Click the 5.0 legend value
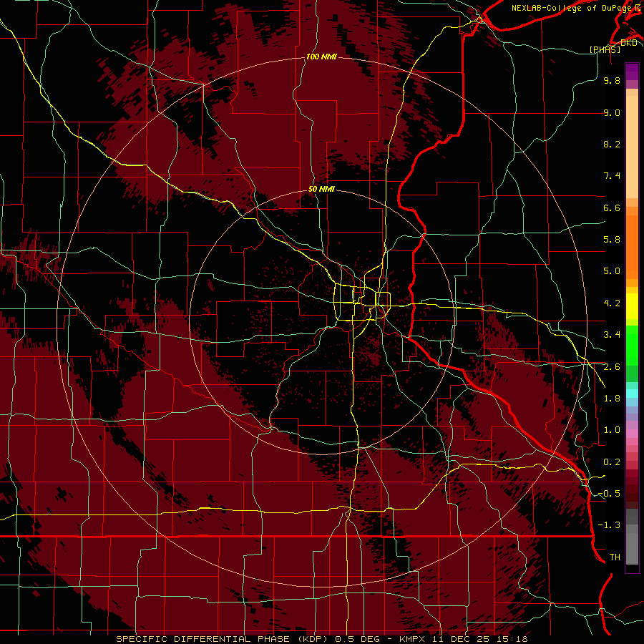The height and width of the screenshot is (644, 644). click(x=612, y=271)
